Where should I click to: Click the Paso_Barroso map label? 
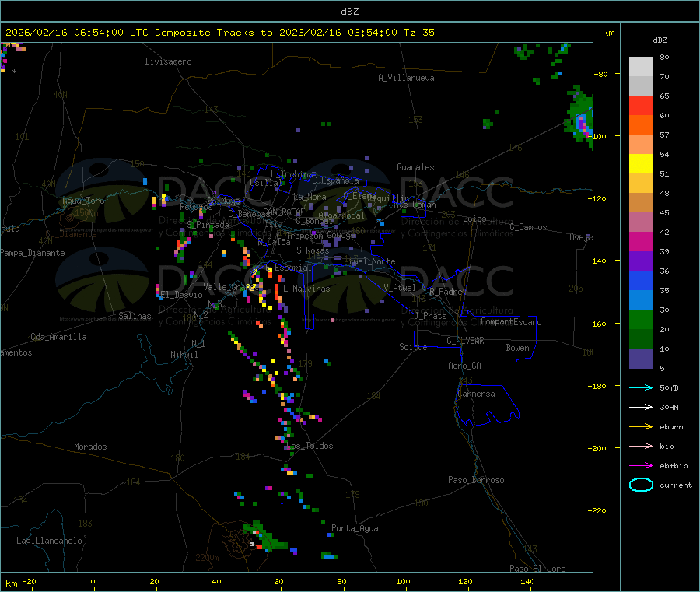click(476, 480)
